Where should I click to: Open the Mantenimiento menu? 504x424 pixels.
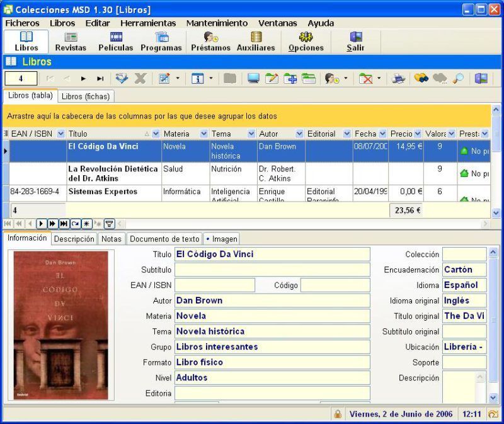click(x=217, y=23)
